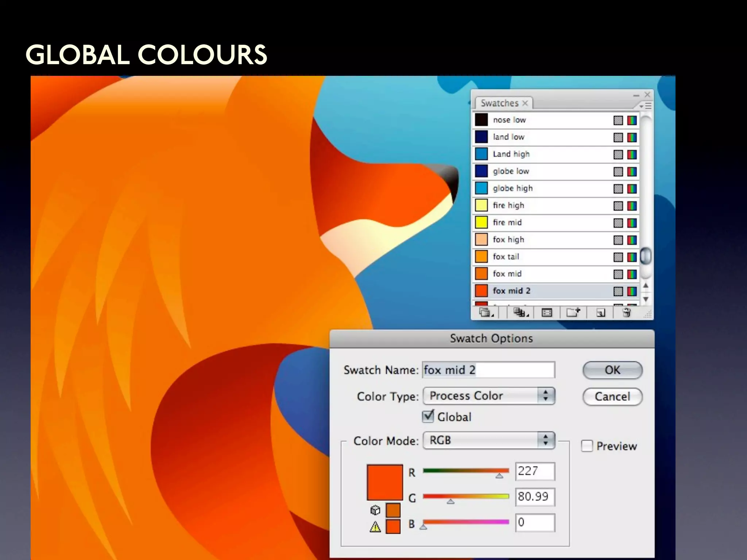747x560 pixels.
Task: Uncheck the Global checkbox
Action: pyautogui.click(x=428, y=416)
